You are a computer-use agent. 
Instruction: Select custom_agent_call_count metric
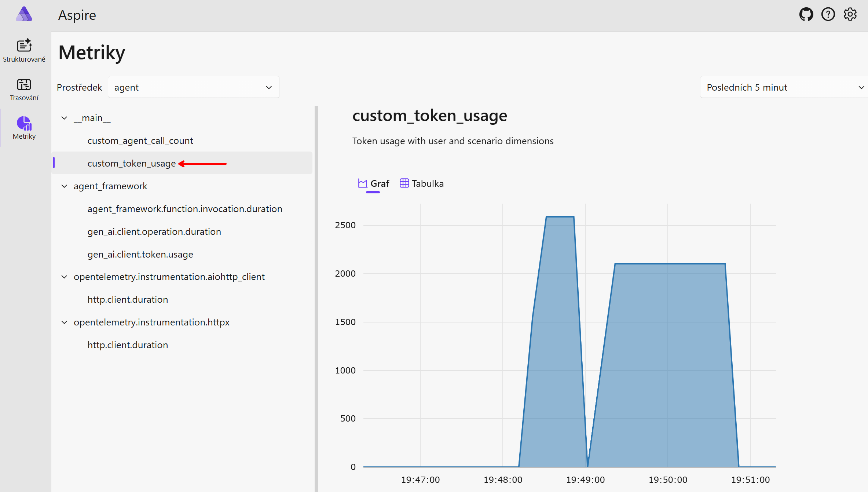(x=140, y=141)
